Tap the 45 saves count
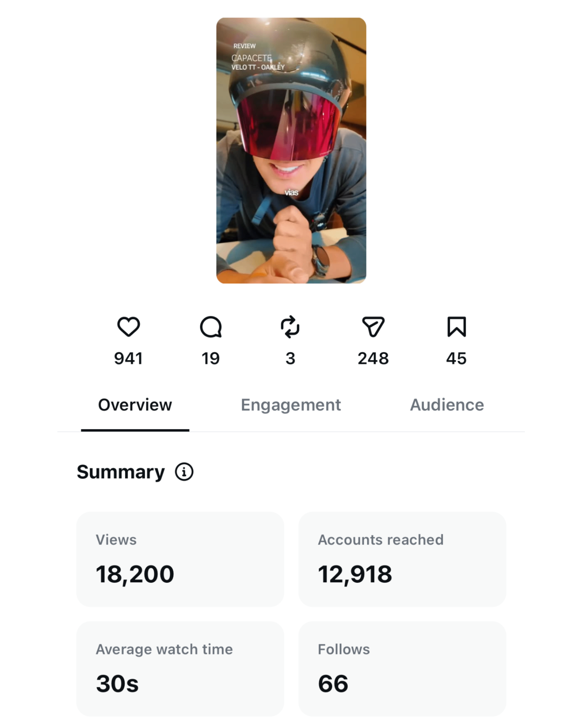 (x=456, y=358)
